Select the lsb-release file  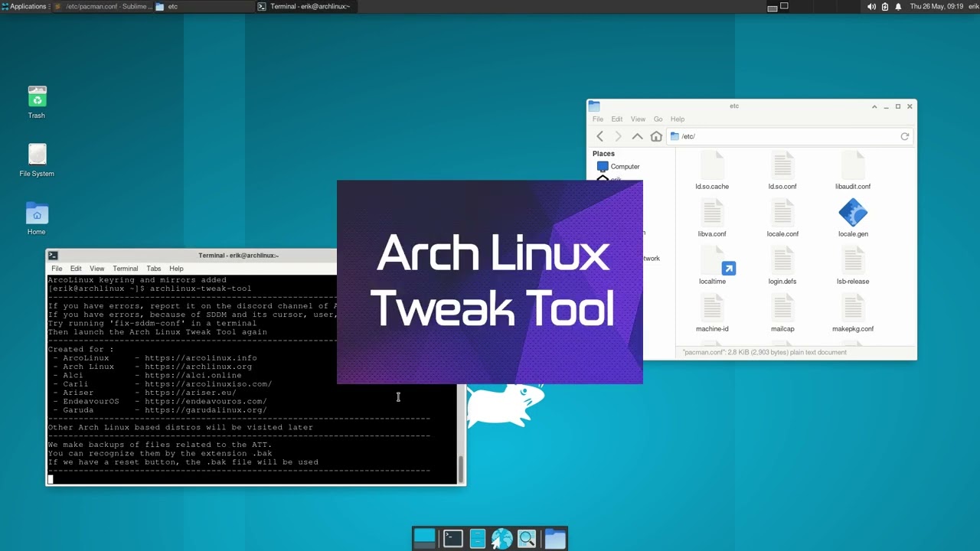coord(853,266)
